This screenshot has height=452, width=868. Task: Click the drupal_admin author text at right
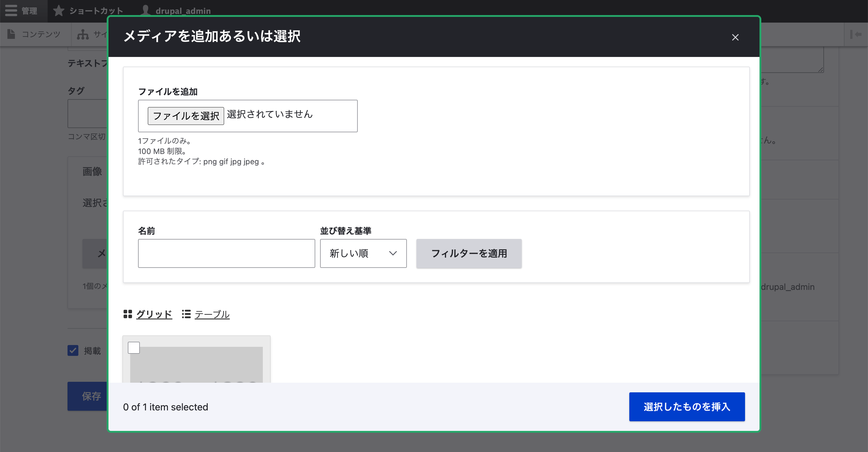click(x=788, y=287)
